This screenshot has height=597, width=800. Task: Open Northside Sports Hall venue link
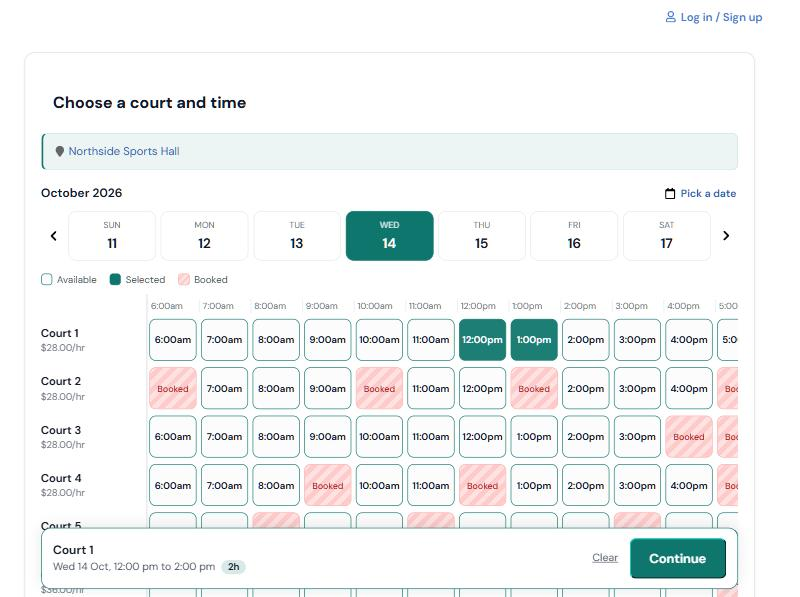(x=124, y=152)
